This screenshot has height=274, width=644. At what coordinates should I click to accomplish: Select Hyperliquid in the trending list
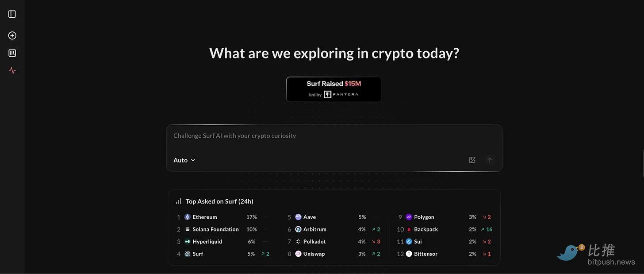207,242
